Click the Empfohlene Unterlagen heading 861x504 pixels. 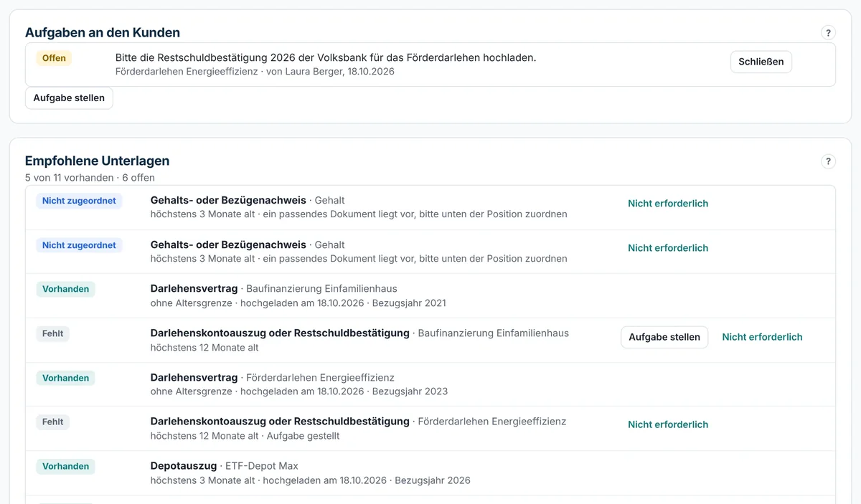(x=97, y=161)
